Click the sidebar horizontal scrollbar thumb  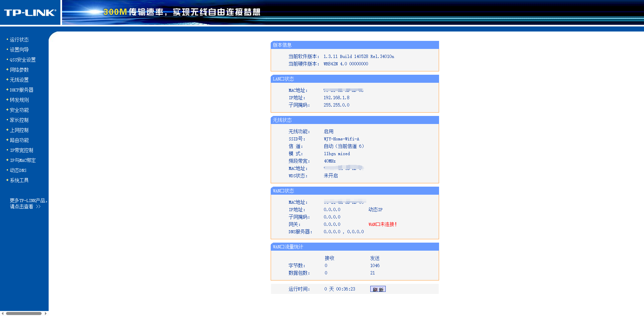(x=23, y=314)
